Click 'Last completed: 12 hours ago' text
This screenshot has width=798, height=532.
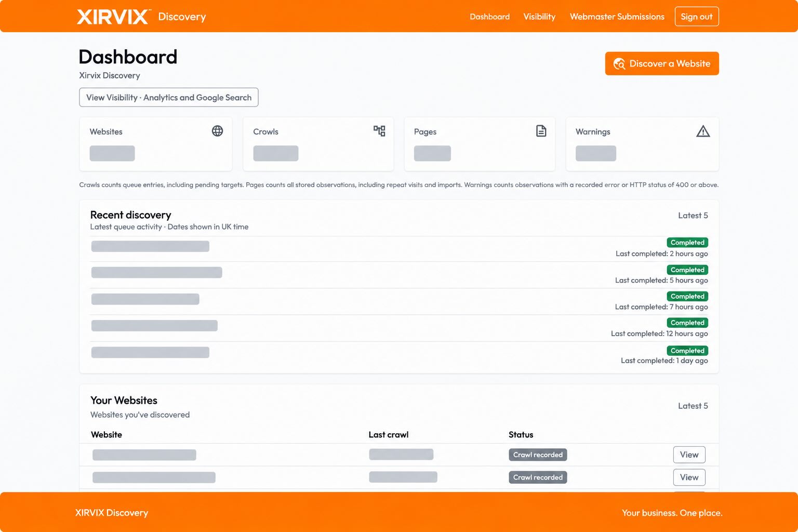click(659, 334)
